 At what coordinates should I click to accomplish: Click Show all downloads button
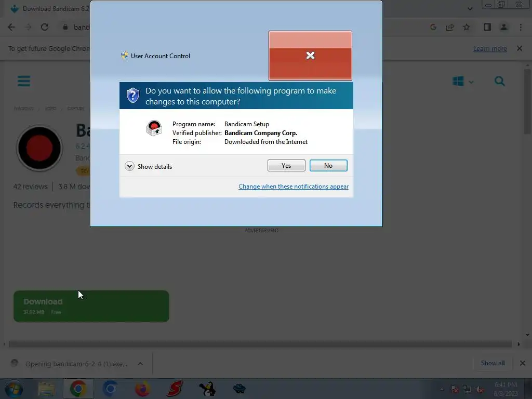click(493, 363)
